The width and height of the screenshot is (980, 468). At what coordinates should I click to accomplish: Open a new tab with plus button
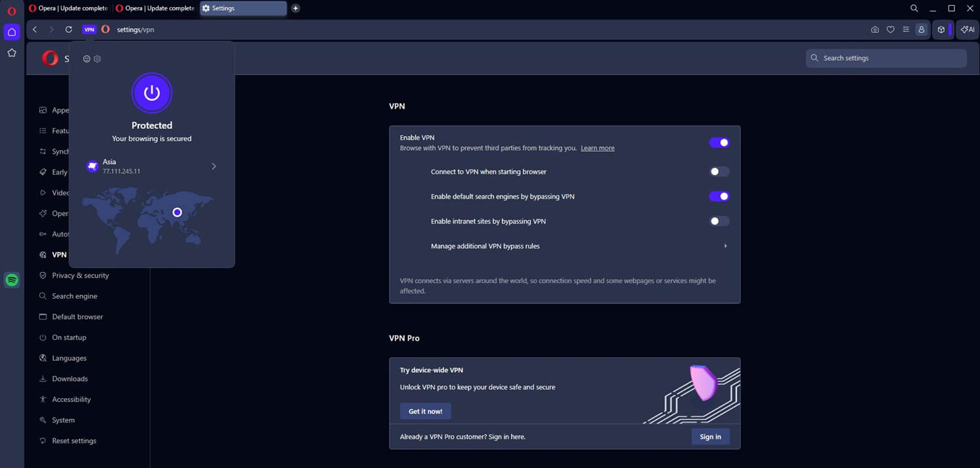pos(295,8)
